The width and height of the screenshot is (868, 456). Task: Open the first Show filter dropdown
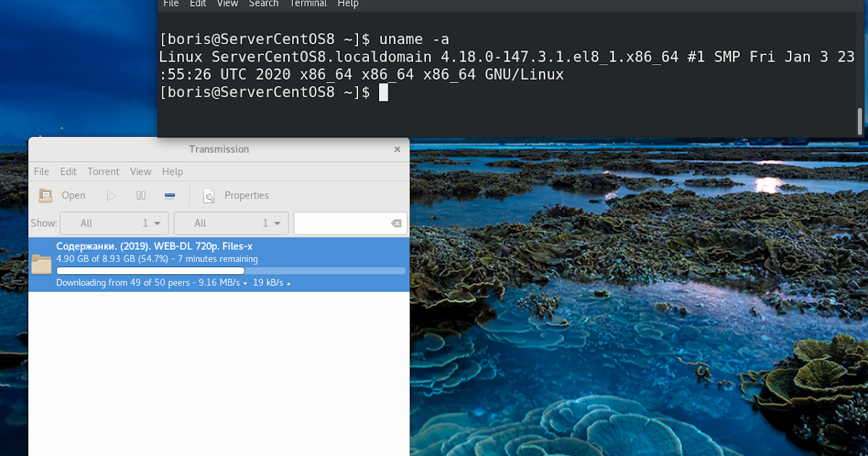[x=114, y=223]
